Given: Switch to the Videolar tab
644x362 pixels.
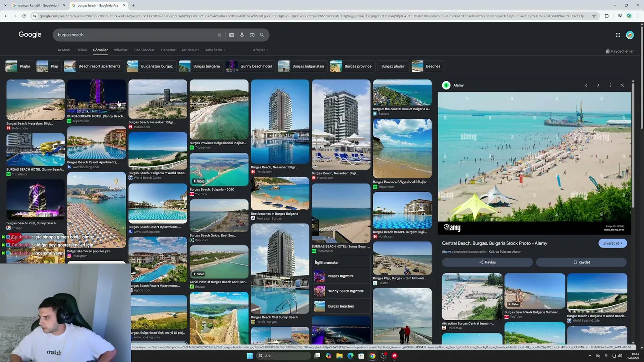Looking at the screenshot, I should pos(120,50).
